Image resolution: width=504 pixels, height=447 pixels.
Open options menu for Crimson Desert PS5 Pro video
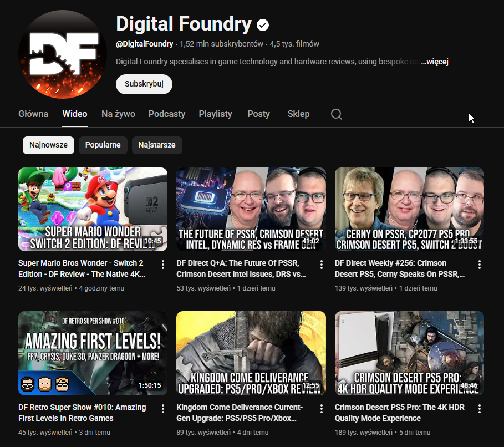pyautogui.click(x=480, y=409)
